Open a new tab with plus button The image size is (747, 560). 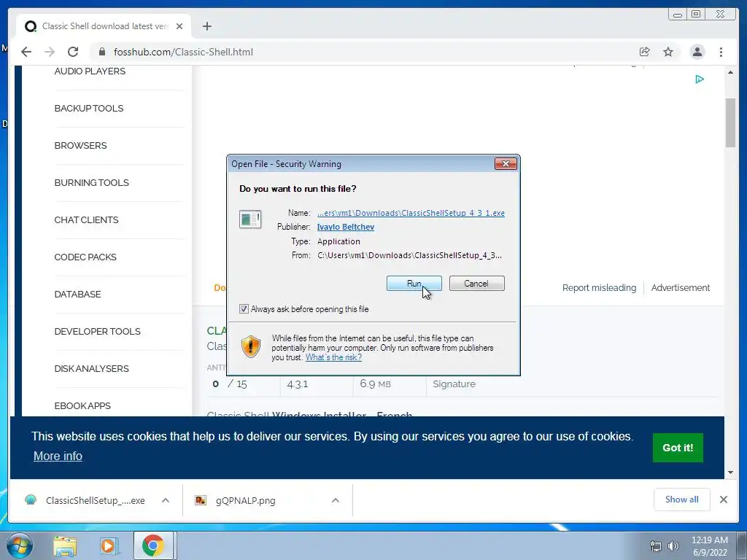[x=206, y=26]
